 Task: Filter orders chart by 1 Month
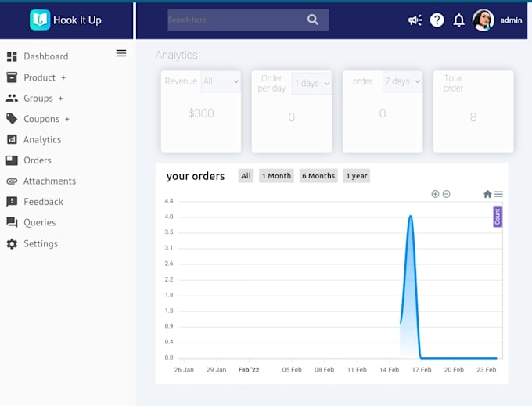(x=276, y=176)
